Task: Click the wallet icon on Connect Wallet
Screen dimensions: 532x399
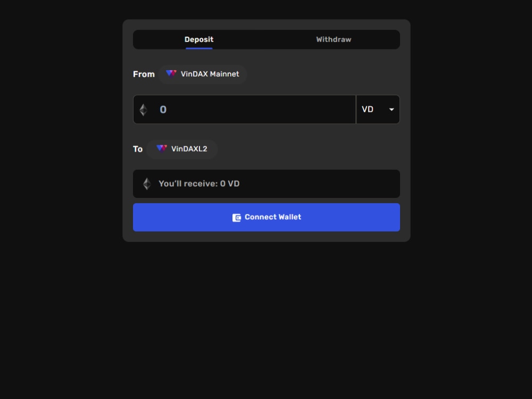Action: pyautogui.click(x=237, y=218)
